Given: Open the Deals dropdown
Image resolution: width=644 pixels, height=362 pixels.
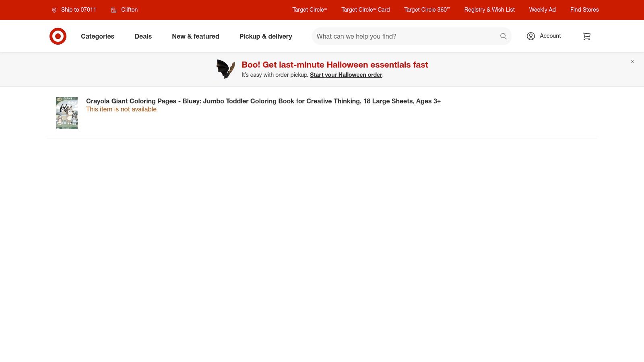Looking at the screenshot, I should (143, 36).
